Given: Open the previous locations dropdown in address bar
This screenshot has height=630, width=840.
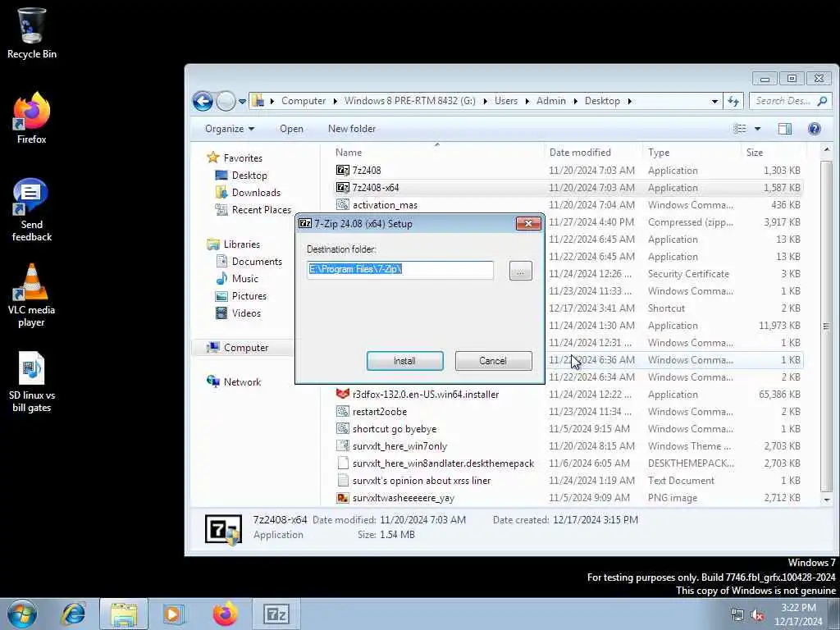Looking at the screenshot, I should [x=714, y=101].
